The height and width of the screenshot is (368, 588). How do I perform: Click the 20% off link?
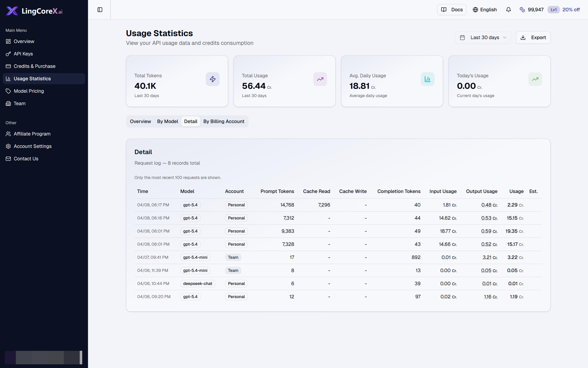tap(571, 10)
